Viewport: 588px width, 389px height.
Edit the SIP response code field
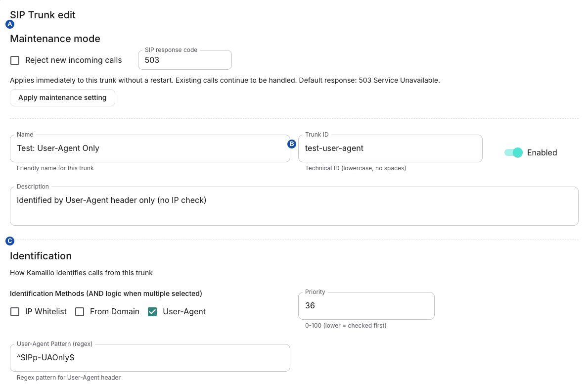[x=185, y=60]
